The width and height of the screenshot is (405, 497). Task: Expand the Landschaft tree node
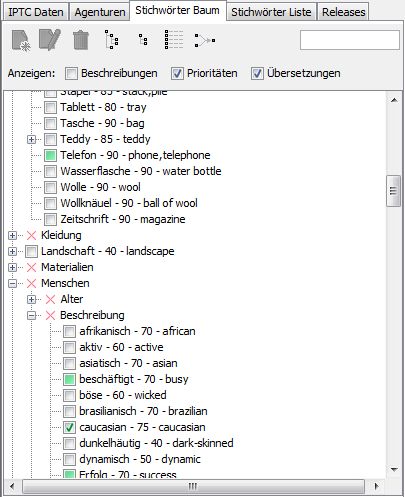pos(12,251)
